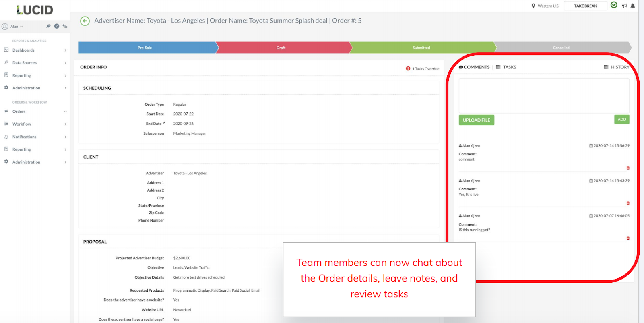Viewport: 644px width, 323px height.
Task: Expand the Workflow menu chevron
Action: click(65, 124)
